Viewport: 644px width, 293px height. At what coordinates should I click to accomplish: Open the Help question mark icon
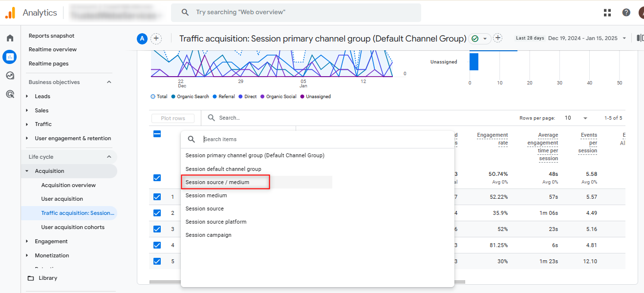(626, 13)
